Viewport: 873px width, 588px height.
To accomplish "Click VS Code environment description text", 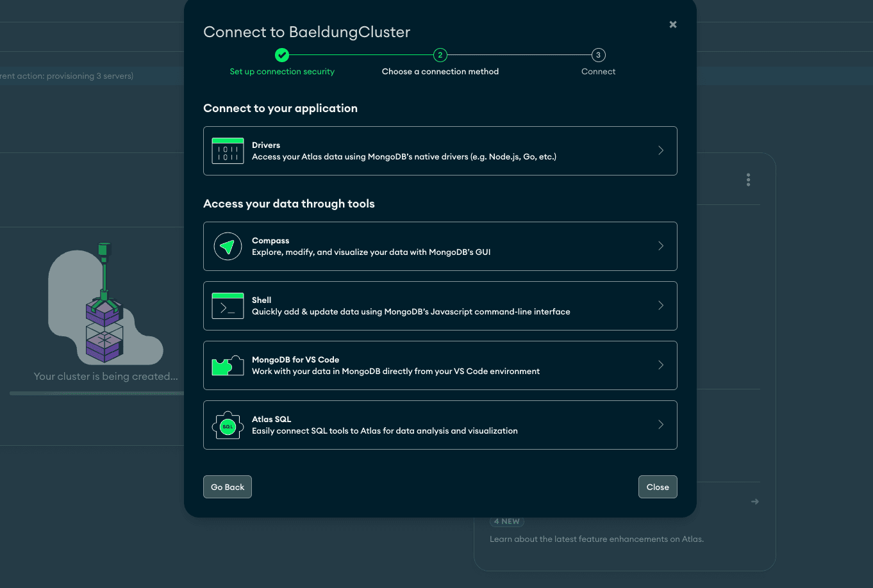I will click(395, 372).
